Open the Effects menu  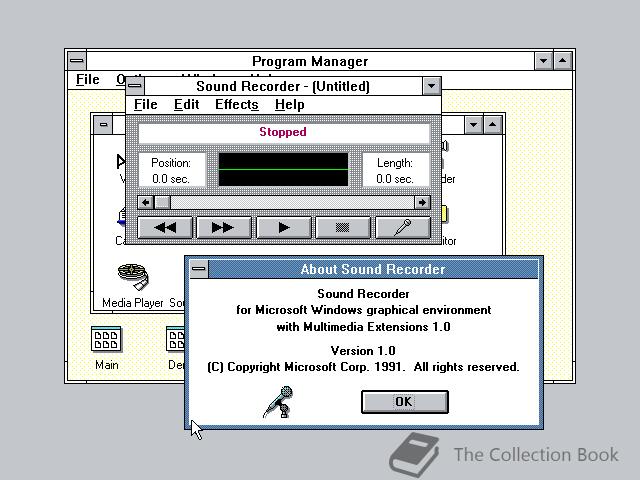(237, 104)
